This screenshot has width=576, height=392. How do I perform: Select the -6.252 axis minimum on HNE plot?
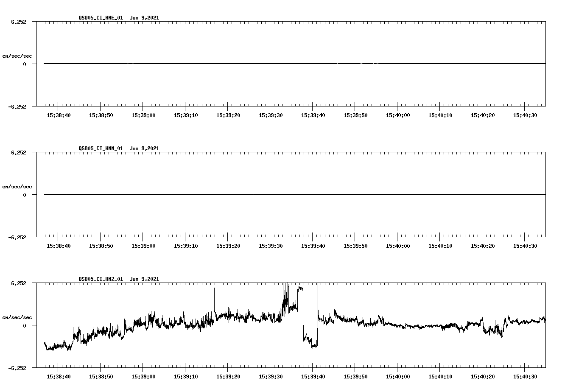pyautogui.click(x=17, y=107)
